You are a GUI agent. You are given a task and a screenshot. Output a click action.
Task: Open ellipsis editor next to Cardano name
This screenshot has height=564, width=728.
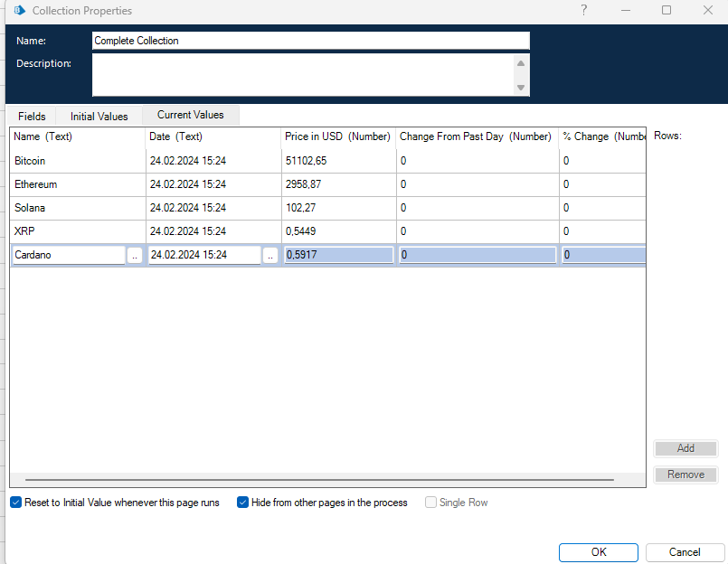point(135,256)
